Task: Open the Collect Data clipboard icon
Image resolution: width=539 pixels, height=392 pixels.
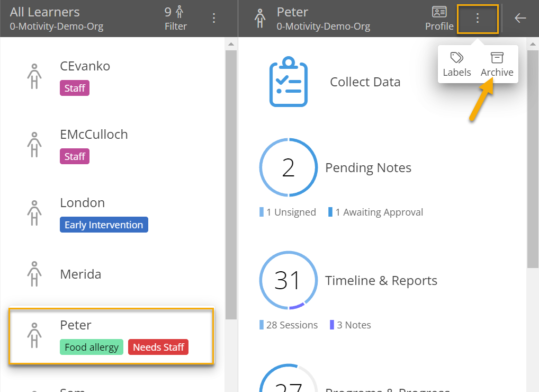Action: [288, 81]
